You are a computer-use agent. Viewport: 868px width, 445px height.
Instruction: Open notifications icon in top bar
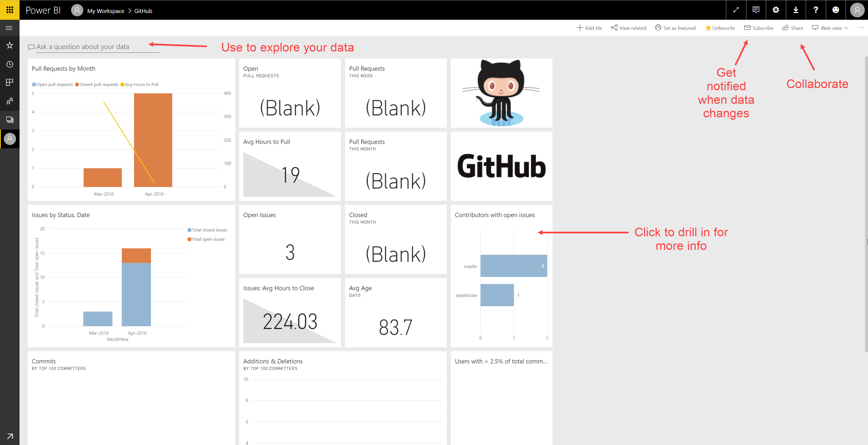(756, 10)
